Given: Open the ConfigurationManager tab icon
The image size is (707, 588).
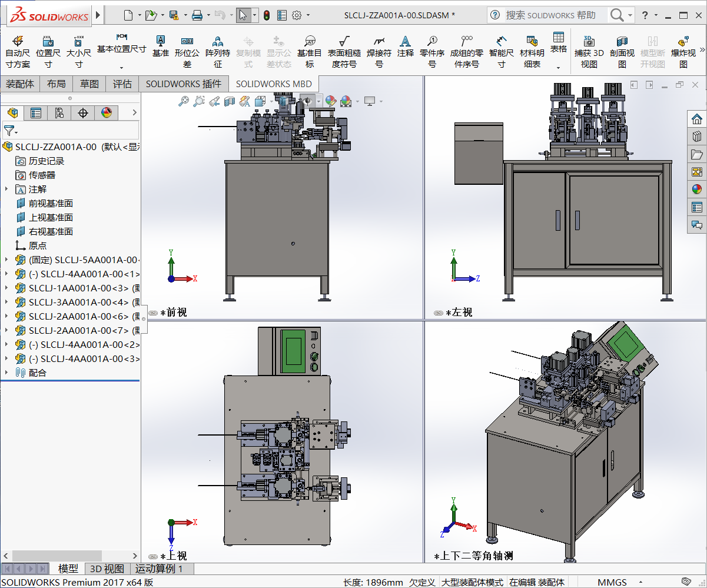Looking at the screenshot, I should [59, 113].
